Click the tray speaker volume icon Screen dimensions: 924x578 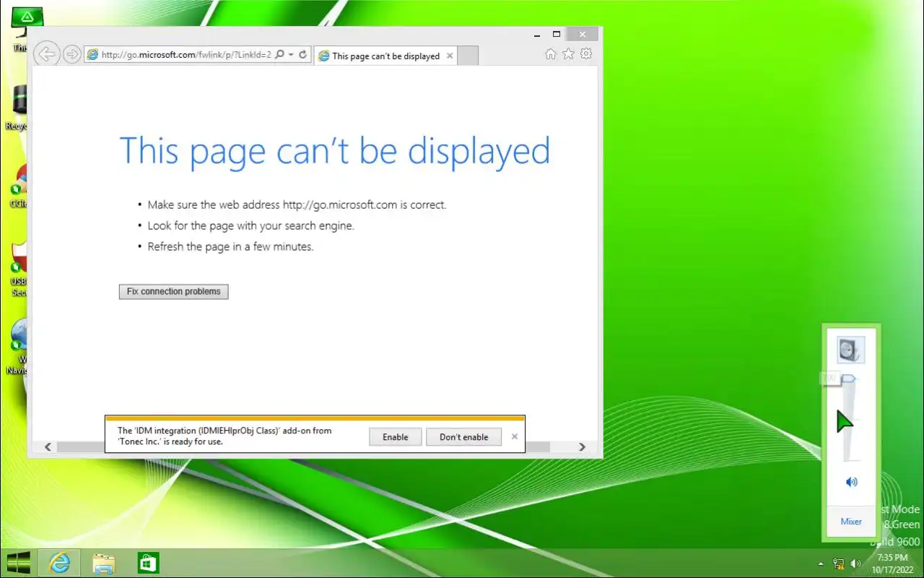tap(856, 564)
